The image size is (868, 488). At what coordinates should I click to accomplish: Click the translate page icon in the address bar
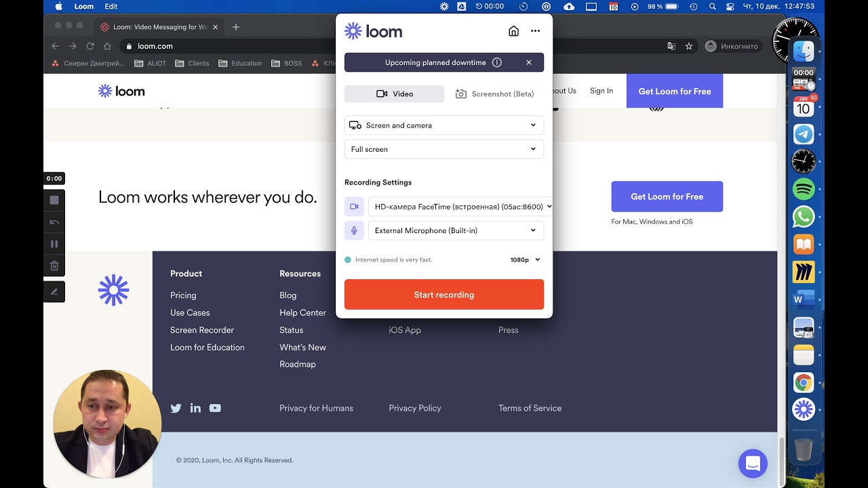click(671, 46)
